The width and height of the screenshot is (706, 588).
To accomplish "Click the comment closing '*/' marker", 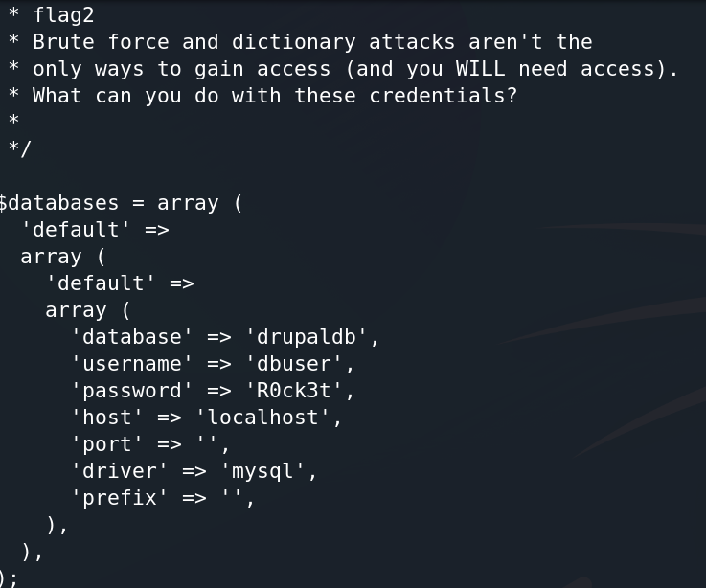I will 20,148.
